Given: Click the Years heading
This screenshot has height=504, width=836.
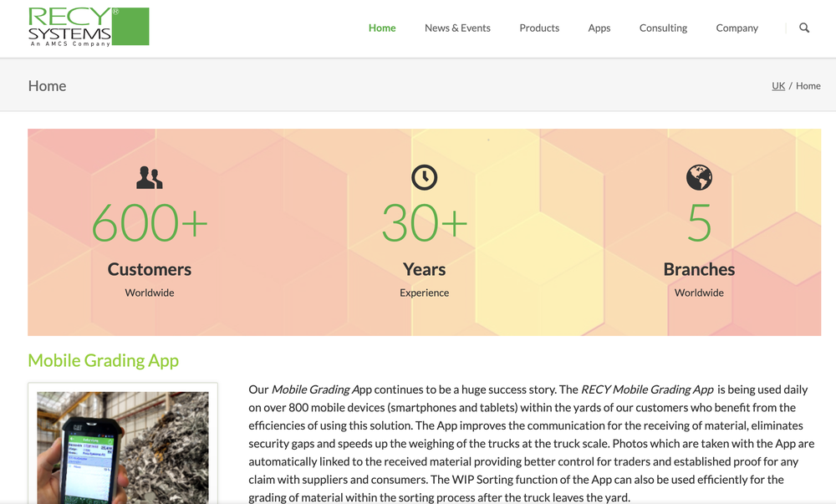Looking at the screenshot, I should 425,270.
